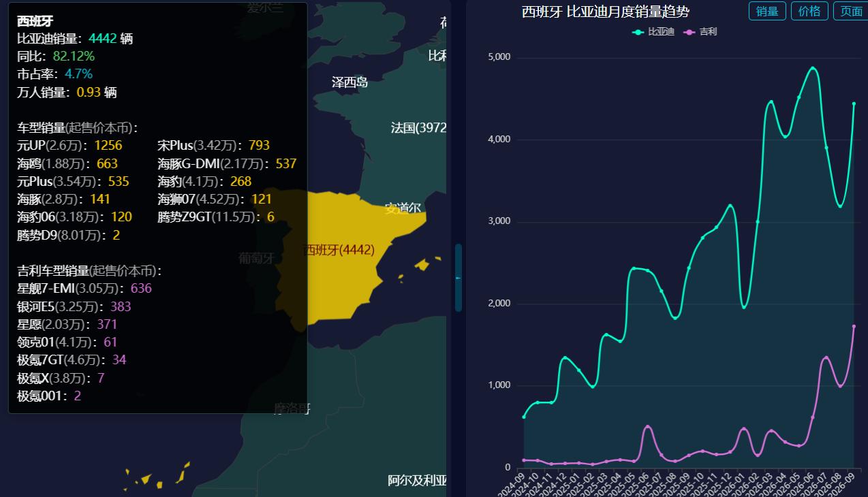The image size is (868, 497).
Task: Click the 比亚迪销量 4442 辆 line in the tooltip
Action: [x=75, y=39]
